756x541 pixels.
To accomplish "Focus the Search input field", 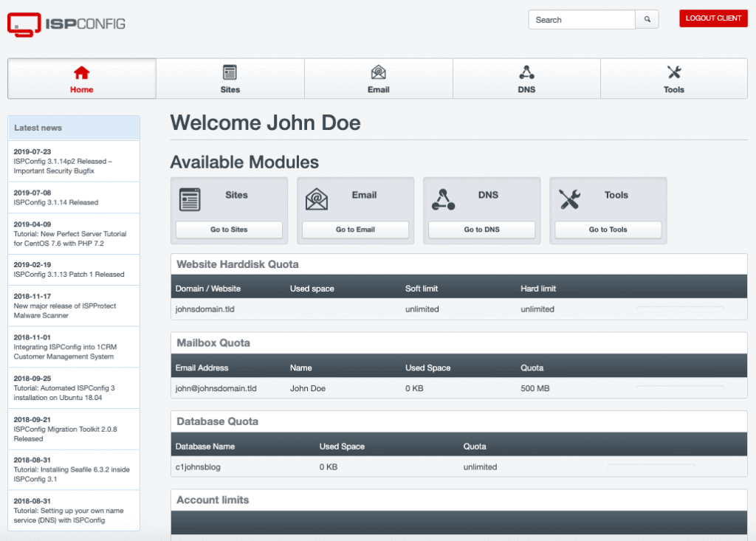I will coord(581,20).
